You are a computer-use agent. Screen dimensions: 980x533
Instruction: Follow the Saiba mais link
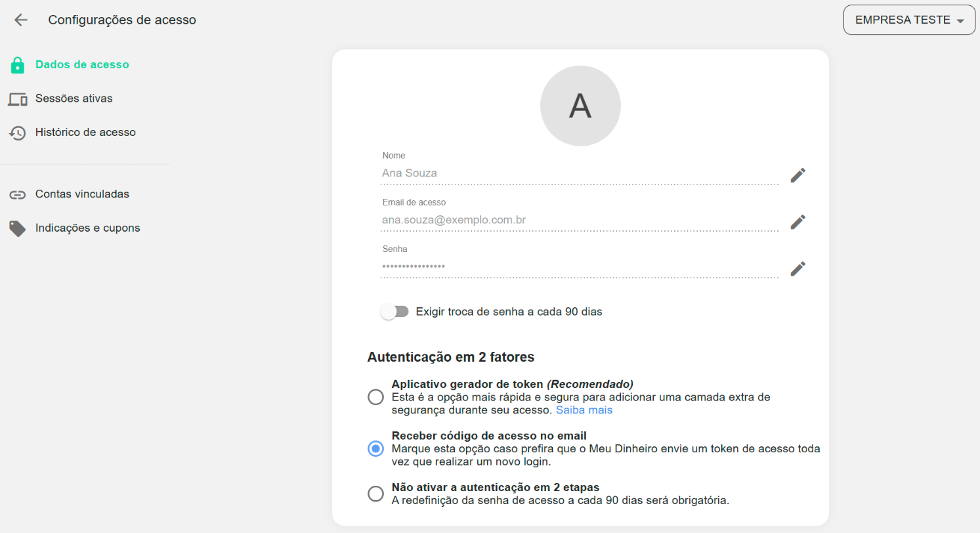click(584, 410)
